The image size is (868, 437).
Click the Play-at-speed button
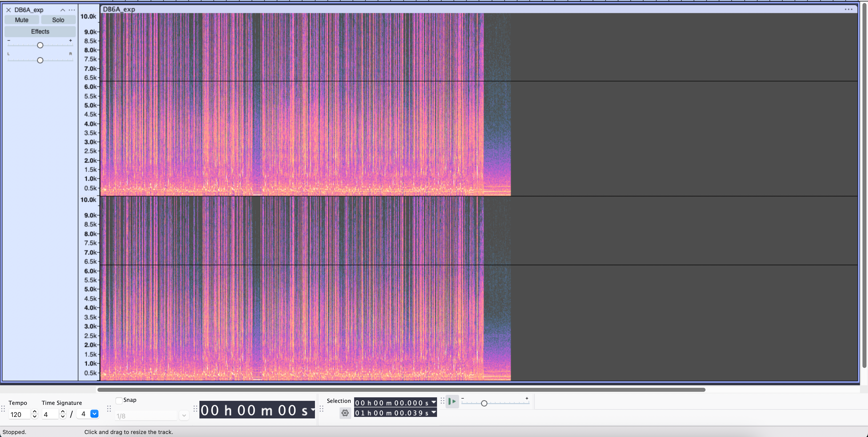(452, 401)
